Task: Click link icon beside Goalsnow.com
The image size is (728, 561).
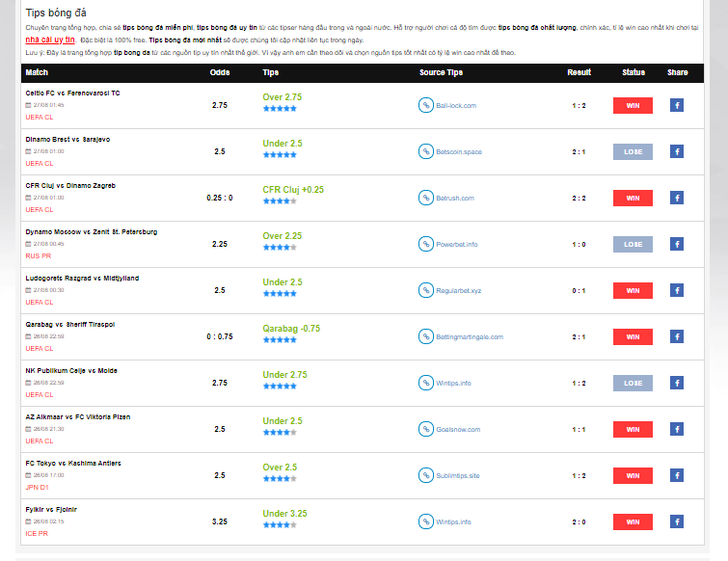Action: coord(426,429)
